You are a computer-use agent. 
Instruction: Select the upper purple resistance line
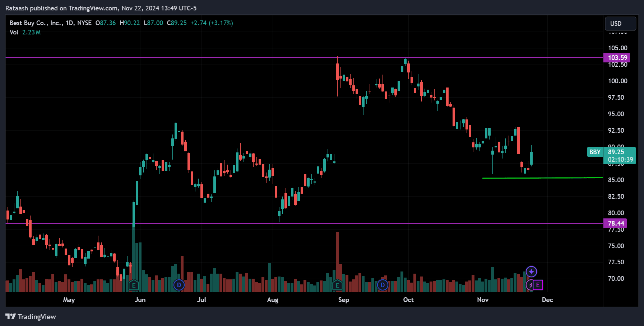(304, 57)
